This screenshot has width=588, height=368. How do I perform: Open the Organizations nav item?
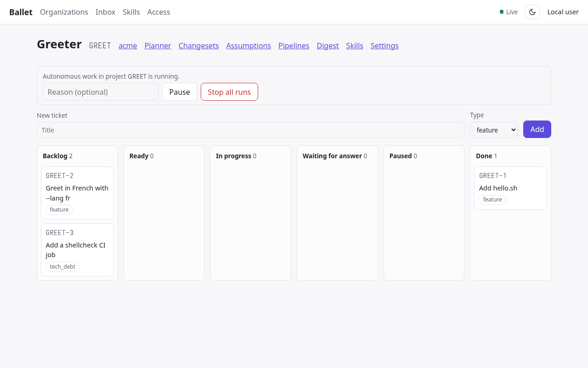64,12
